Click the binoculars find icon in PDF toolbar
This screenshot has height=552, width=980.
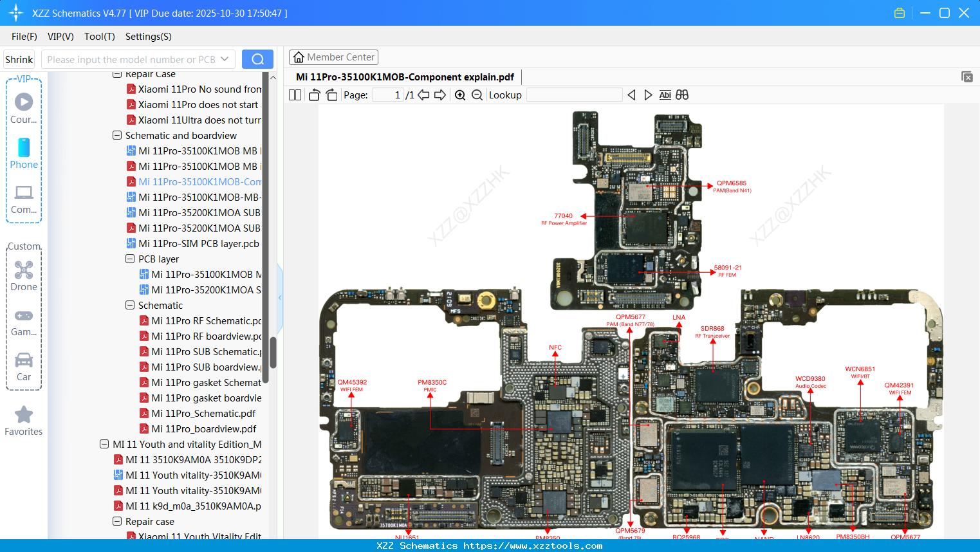pos(681,95)
